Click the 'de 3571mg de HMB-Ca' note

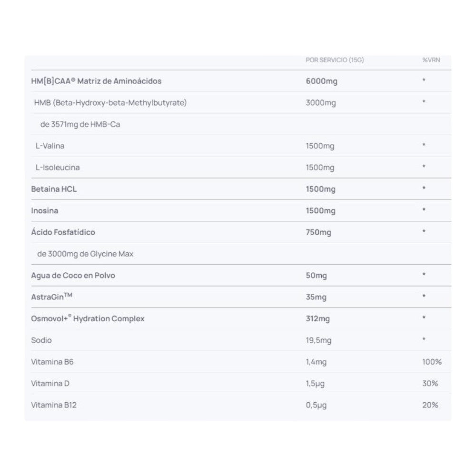pyautogui.click(x=80, y=124)
